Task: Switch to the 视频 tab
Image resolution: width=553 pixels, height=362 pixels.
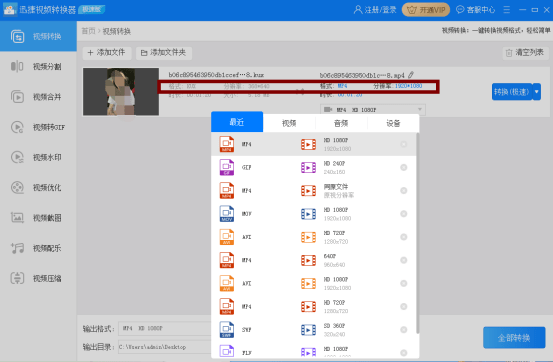Action: click(x=289, y=123)
